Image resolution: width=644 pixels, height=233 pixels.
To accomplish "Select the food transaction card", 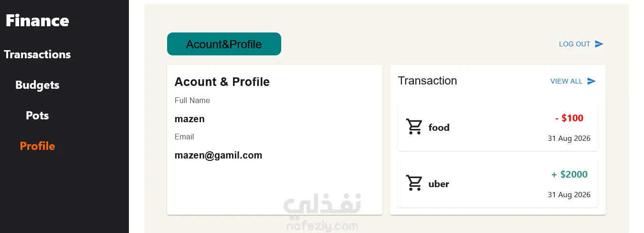I will click(x=497, y=127).
